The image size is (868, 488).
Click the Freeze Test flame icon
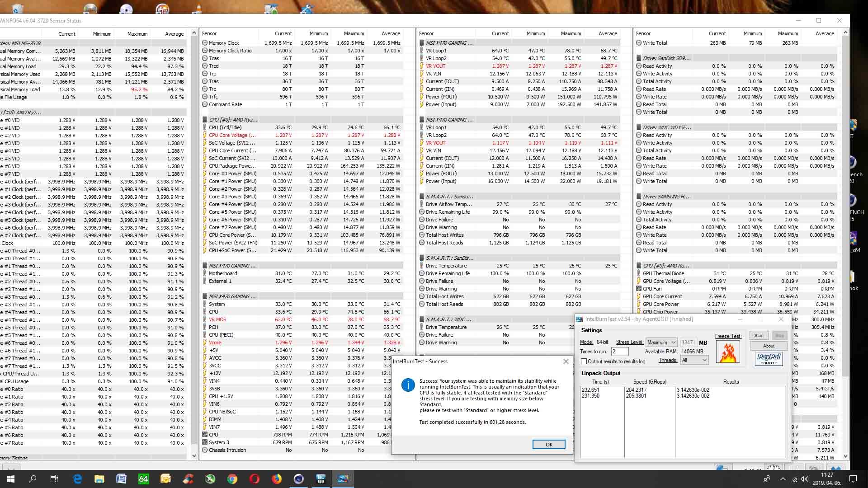728,352
